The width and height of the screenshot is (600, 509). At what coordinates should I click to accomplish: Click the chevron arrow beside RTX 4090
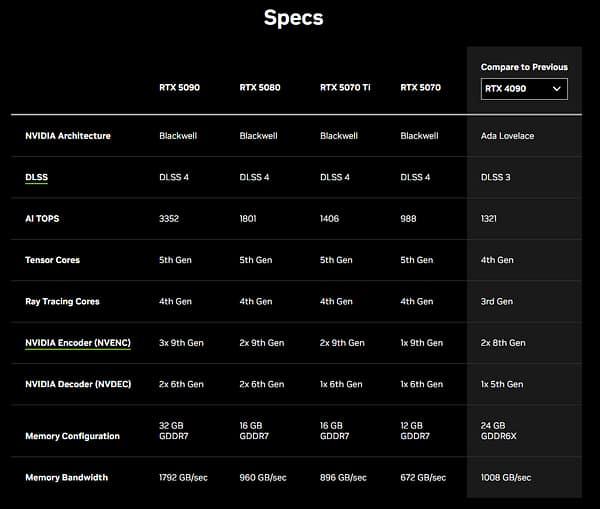click(557, 89)
